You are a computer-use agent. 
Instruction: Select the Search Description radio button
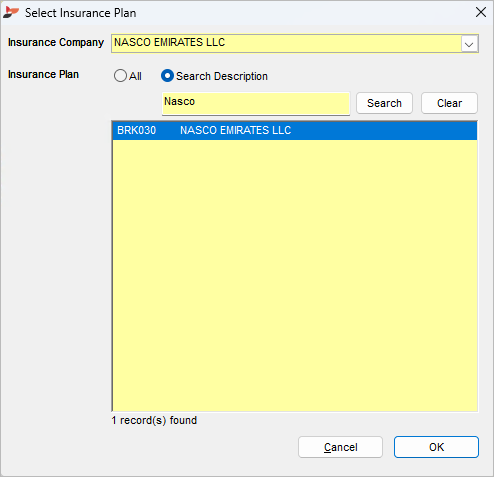coord(167,76)
